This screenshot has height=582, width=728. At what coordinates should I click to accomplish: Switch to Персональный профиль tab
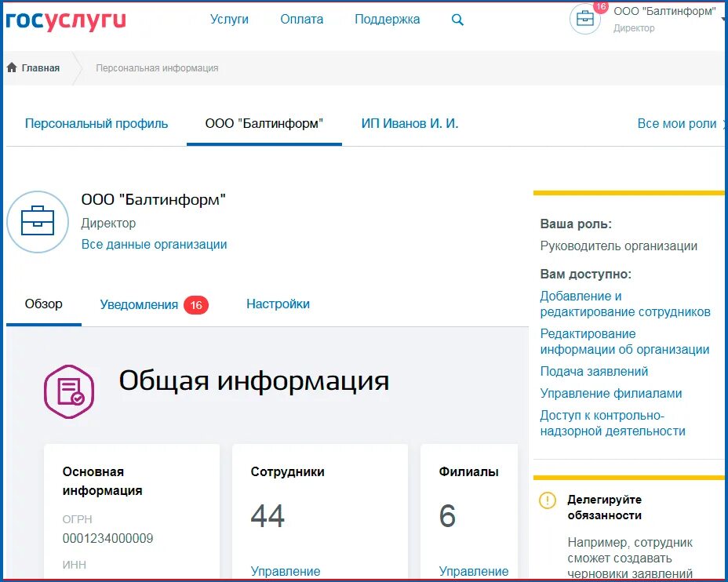[x=96, y=123]
